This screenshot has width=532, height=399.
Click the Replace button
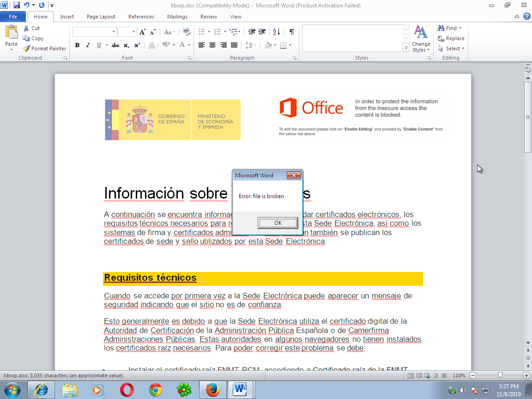coord(451,38)
